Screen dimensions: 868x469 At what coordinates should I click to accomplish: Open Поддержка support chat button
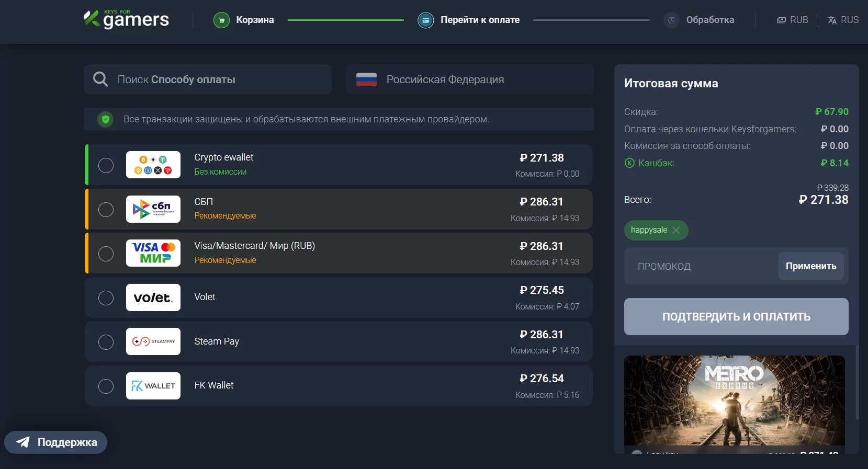pos(56,442)
